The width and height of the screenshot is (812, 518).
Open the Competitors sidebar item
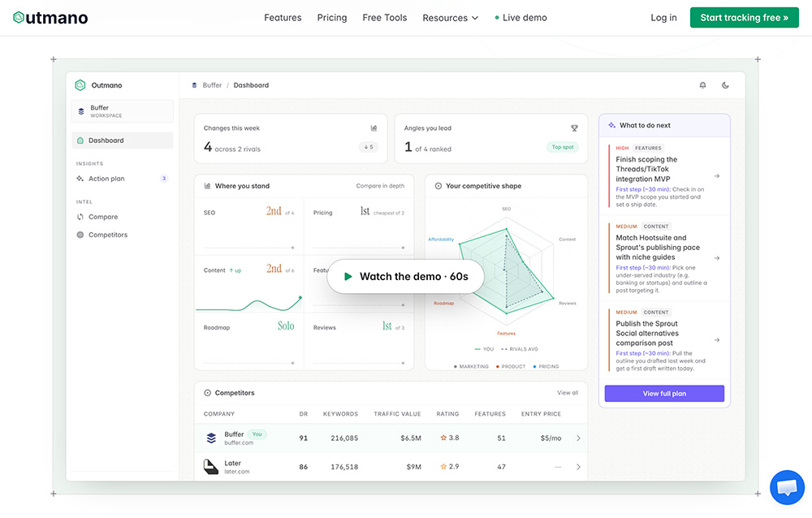click(123, 235)
